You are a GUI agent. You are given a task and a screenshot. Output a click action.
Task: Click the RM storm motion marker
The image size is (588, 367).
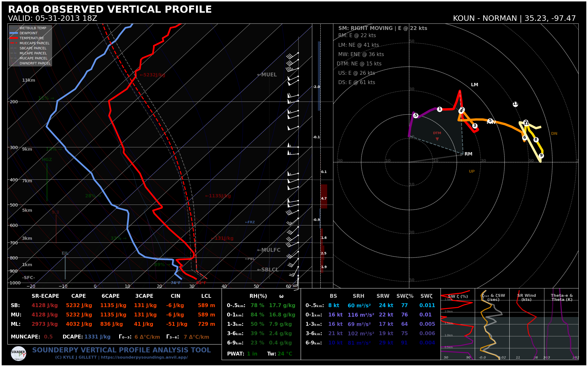(x=468, y=154)
